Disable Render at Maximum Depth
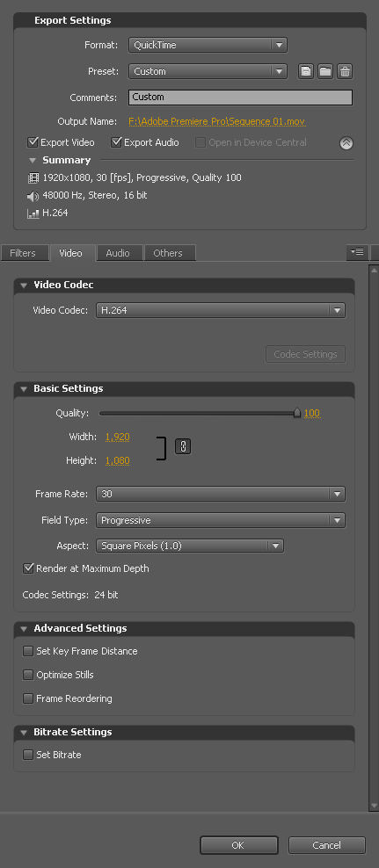379x868 pixels. click(x=28, y=568)
